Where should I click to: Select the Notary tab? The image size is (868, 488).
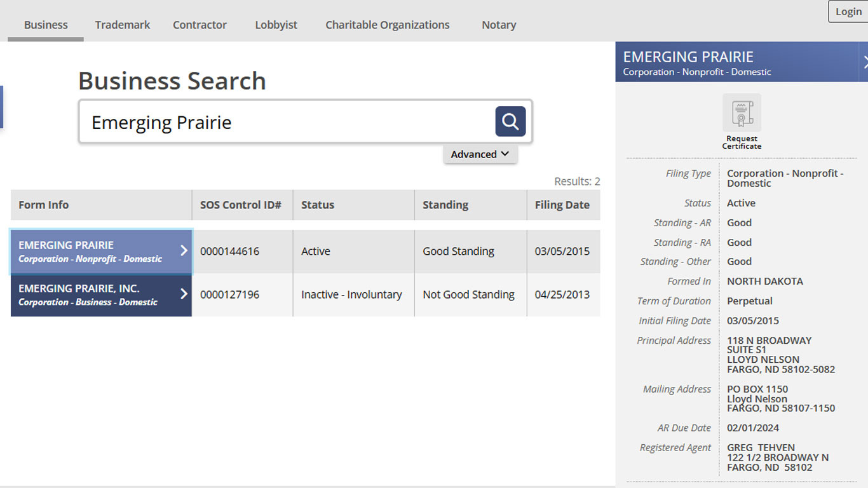(499, 25)
